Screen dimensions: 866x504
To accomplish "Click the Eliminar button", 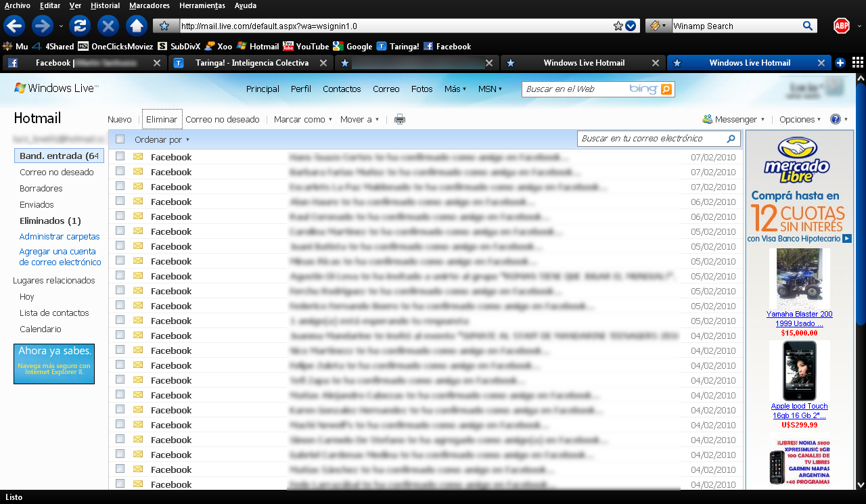I will coord(162,120).
